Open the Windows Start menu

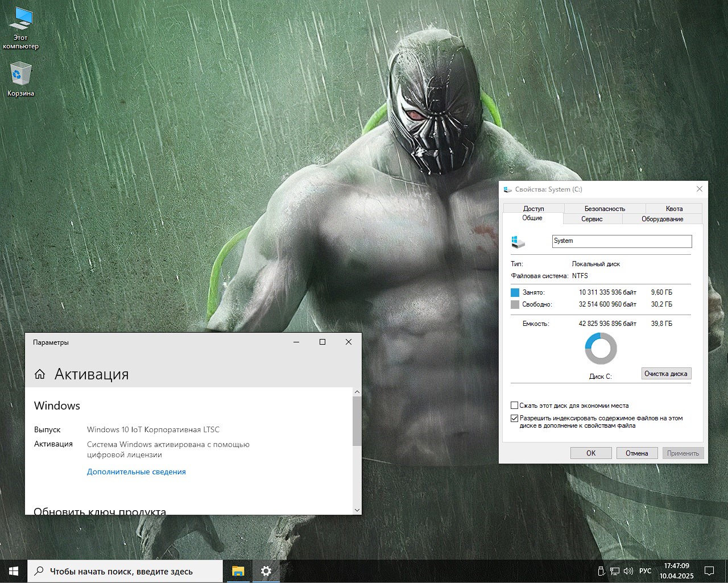coord(14,571)
